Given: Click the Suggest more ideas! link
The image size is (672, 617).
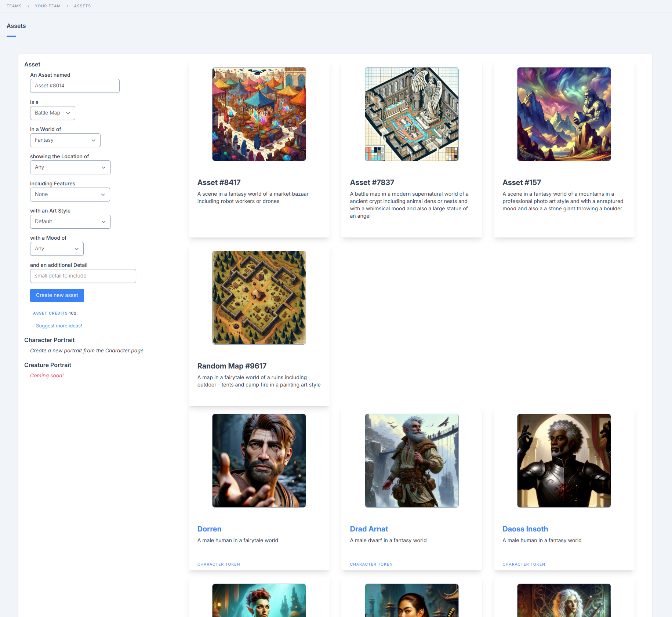Looking at the screenshot, I should tap(59, 326).
